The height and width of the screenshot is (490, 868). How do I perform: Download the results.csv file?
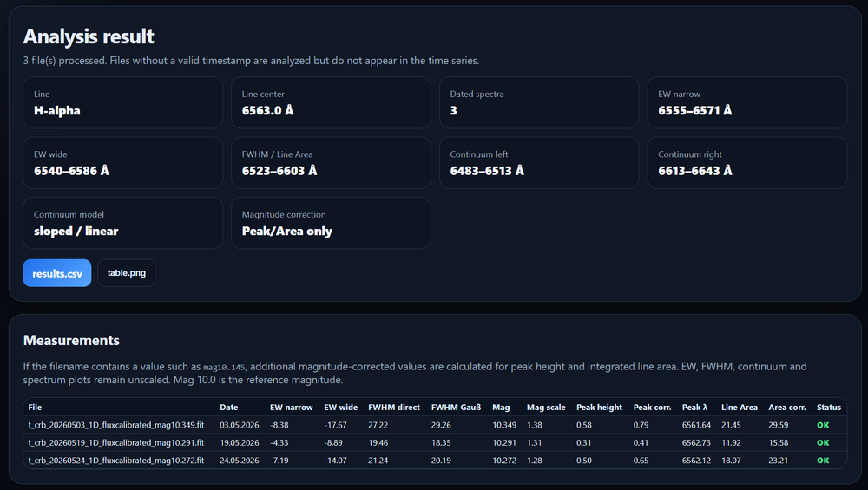coord(57,273)
